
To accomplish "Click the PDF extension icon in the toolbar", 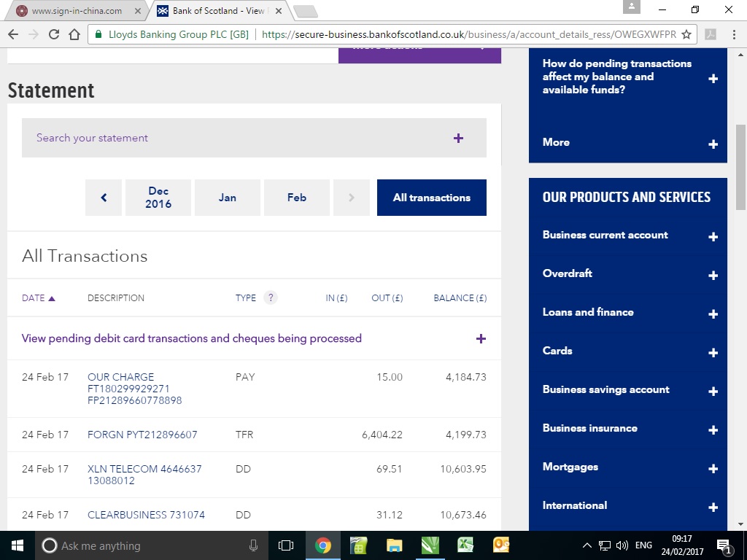I will click(x=711, y=34).
